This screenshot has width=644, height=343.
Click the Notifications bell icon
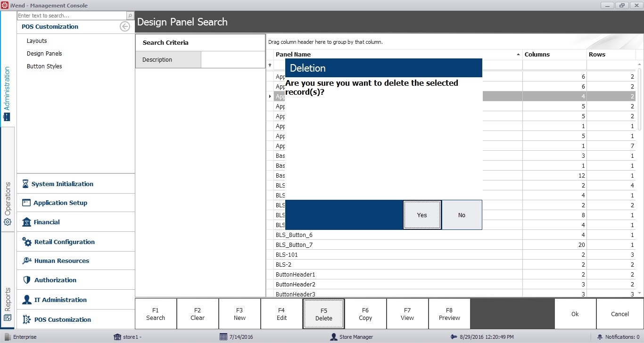(x=600, y=337)
